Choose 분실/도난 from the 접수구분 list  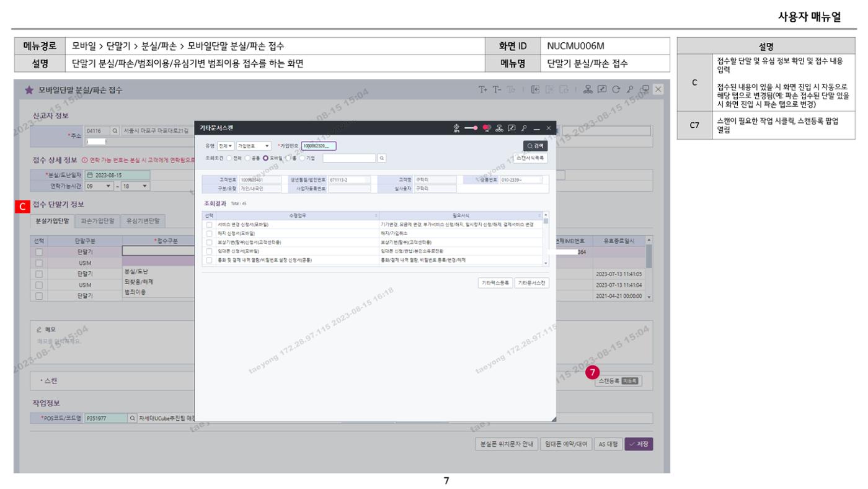[136, 272]
